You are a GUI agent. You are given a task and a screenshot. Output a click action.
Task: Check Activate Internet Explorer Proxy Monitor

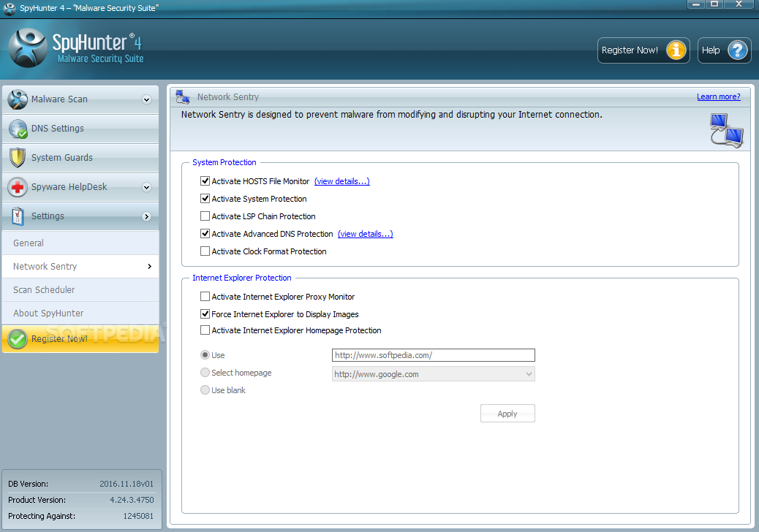205,297
